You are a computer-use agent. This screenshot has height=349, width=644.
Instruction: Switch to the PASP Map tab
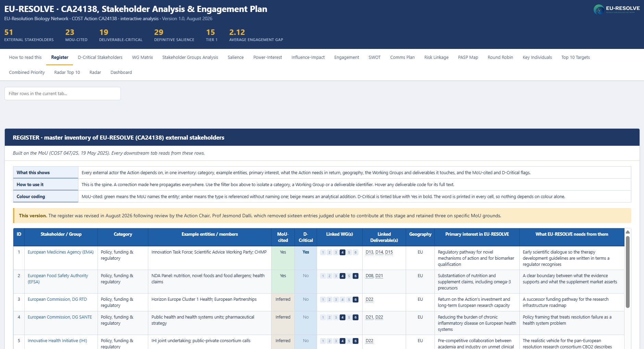click(x=468, y=57)
